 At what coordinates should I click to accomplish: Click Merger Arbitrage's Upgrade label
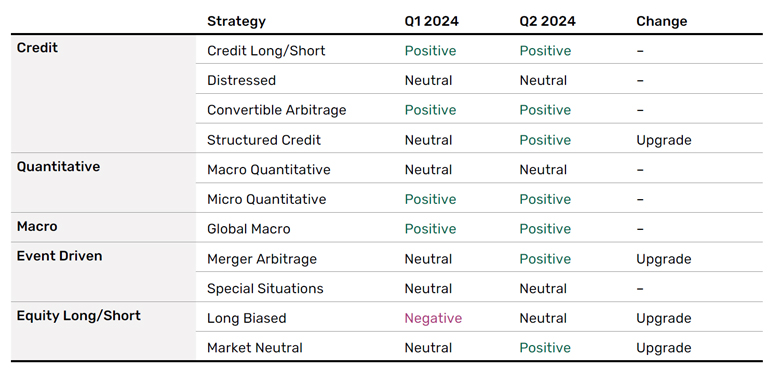tap(664, 259)
